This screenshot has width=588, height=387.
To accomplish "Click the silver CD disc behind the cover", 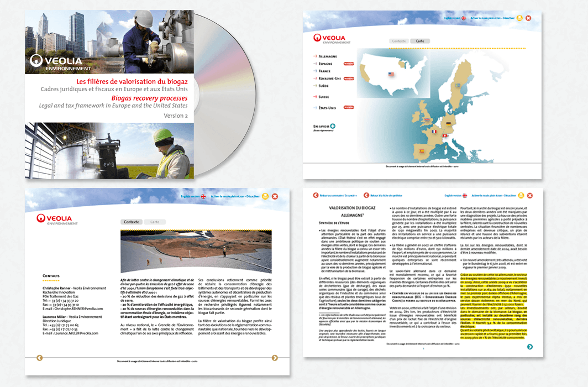I will tap(225, 94).
